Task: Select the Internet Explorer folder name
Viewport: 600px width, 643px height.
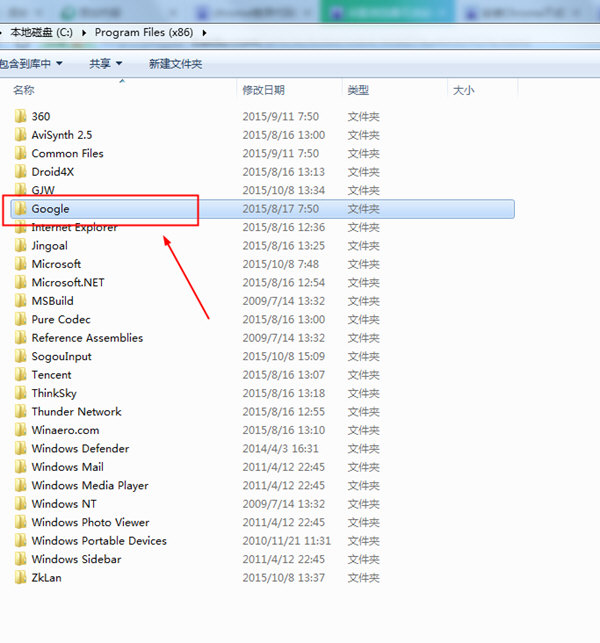Action: pos(74,228)
